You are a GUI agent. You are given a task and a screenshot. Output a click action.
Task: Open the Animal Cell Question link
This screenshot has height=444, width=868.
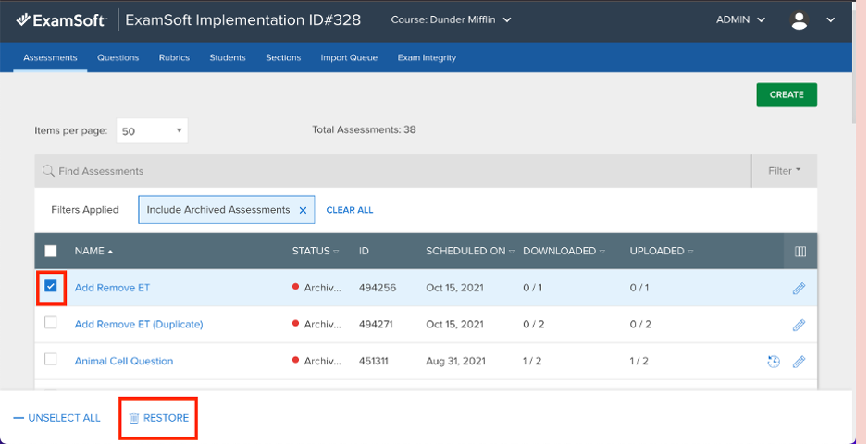pyautogui.click(x=123, y=361)
